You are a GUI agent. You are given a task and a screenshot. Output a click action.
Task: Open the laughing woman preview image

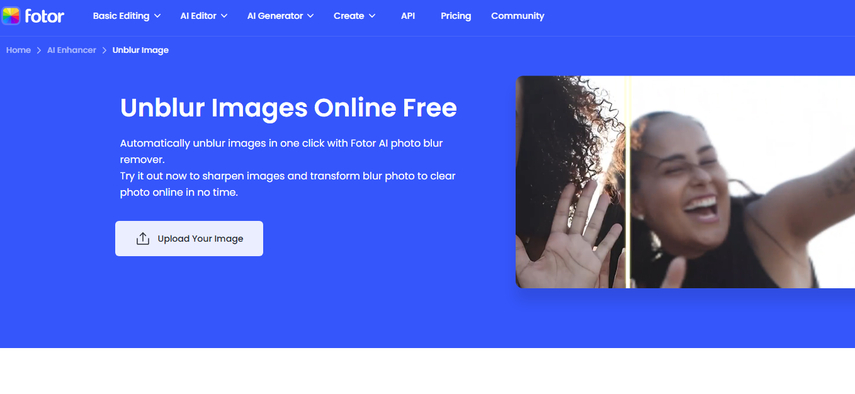point(685,182)
